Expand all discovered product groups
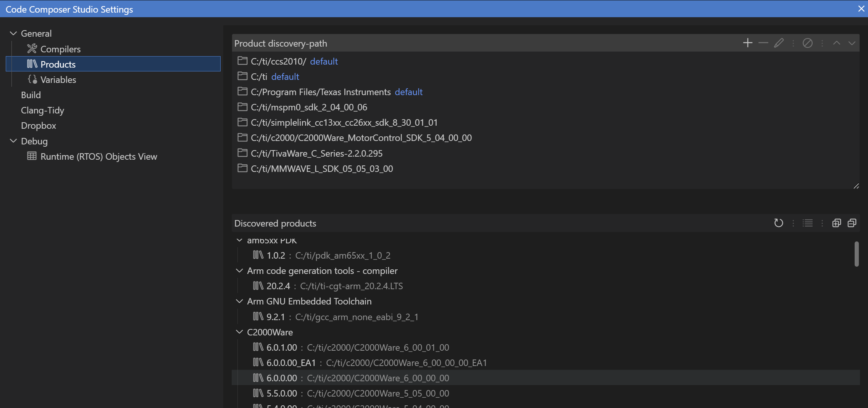 coord(837,223)
